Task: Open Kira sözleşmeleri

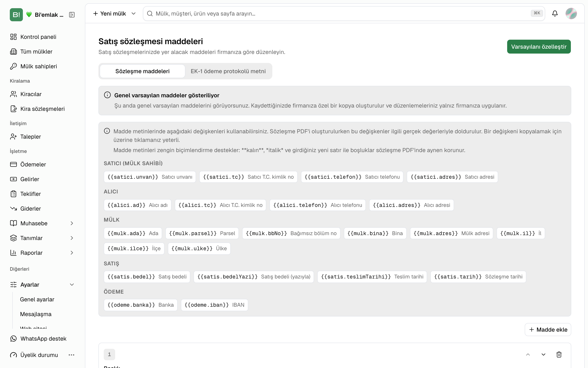Action: (x=42, y=109)
